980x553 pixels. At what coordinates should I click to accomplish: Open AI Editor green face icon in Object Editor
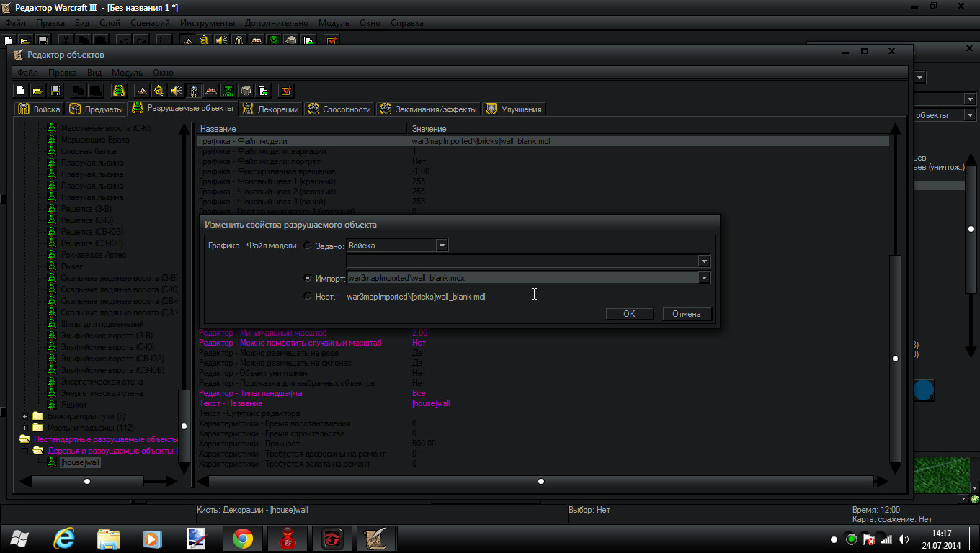click(x=228, y=91)
